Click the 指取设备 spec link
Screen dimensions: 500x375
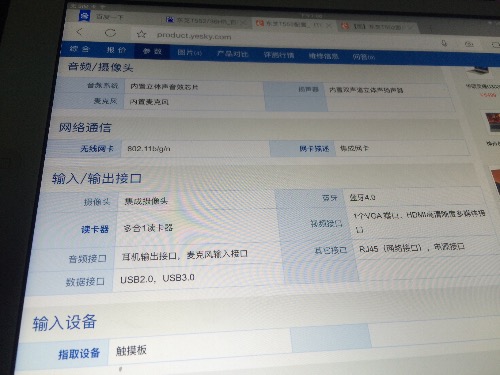click(x=79, y=354)
